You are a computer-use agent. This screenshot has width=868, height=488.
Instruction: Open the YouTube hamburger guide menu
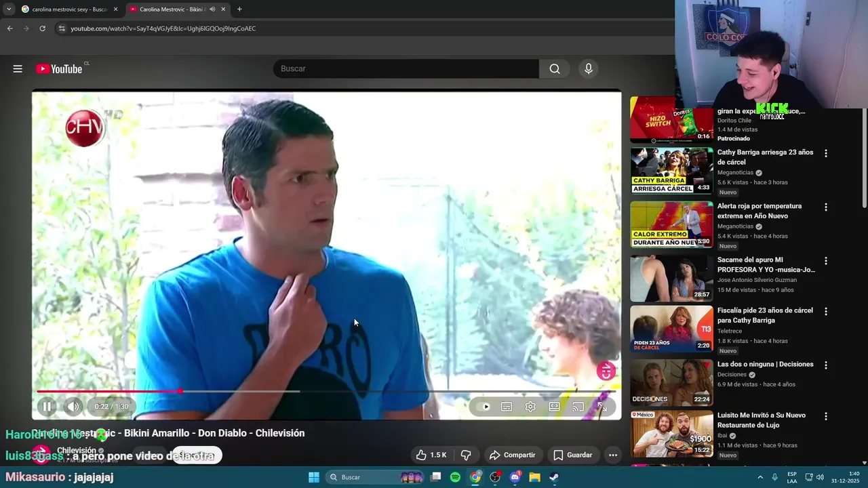18,68
